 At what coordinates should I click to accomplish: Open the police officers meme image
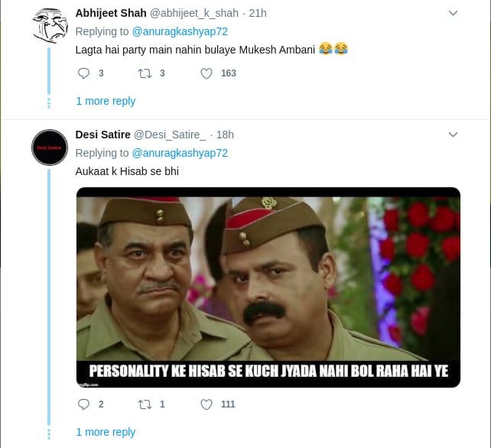[x=268, y=287]
